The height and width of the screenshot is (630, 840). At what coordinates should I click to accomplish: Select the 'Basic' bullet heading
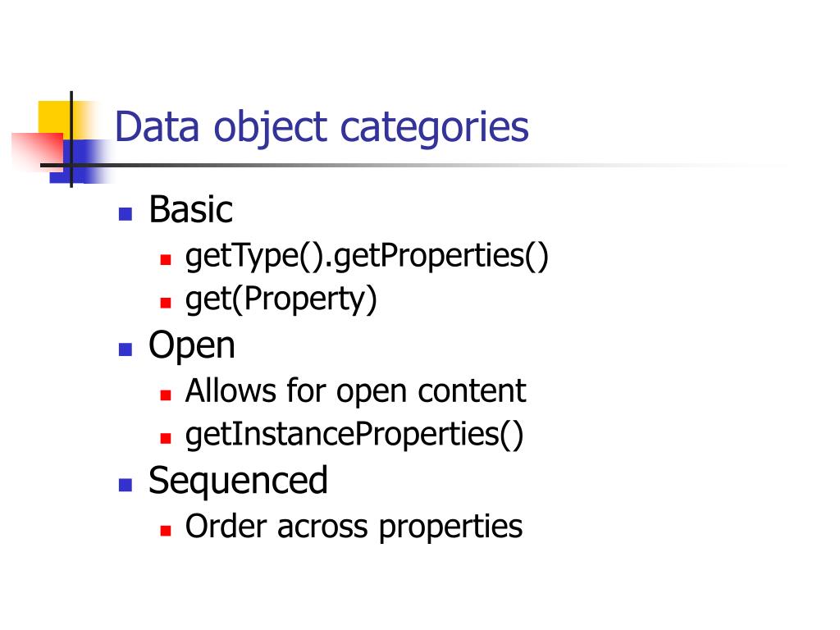tap(190, 209)
